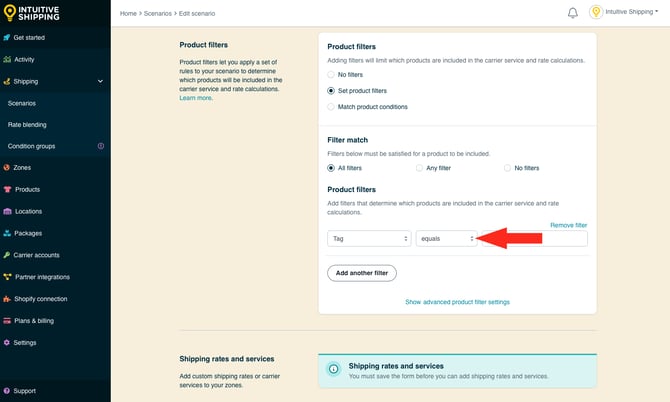Screen dimensions: 670x402
Task: Click the Add another filter button
Action: [x=362, y=273]
